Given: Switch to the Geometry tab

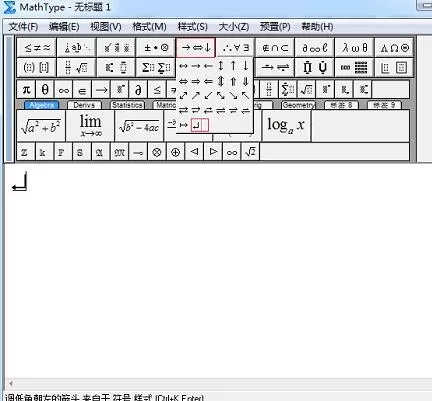Looking at the screenshot, I should (x=298, y=105).
